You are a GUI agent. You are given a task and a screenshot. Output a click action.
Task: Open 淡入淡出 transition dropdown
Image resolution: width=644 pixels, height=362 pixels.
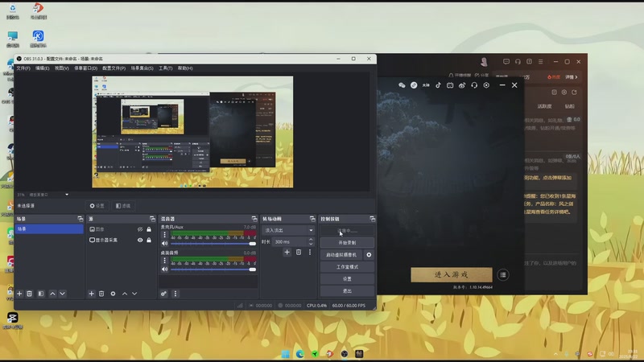(x=289, y=230)
